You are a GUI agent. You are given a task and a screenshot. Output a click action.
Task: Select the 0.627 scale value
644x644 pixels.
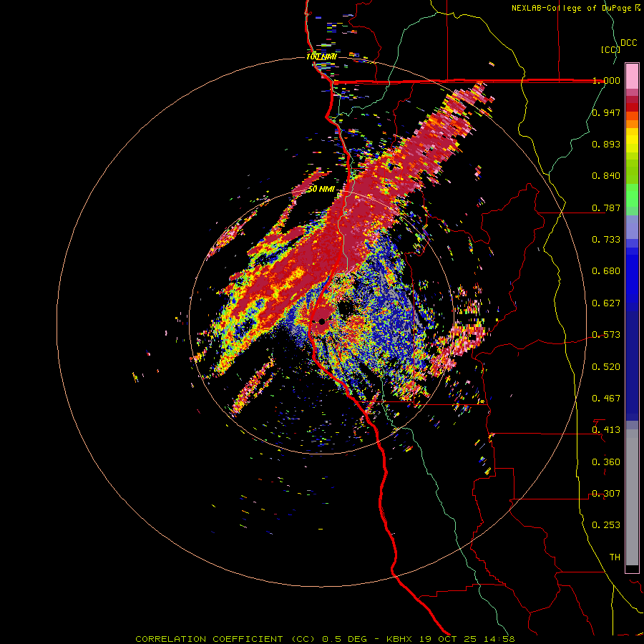606,303
